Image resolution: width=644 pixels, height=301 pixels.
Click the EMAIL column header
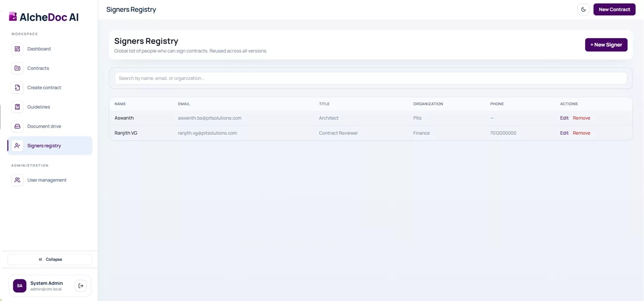pyautogui.click(x=184, y=104)
